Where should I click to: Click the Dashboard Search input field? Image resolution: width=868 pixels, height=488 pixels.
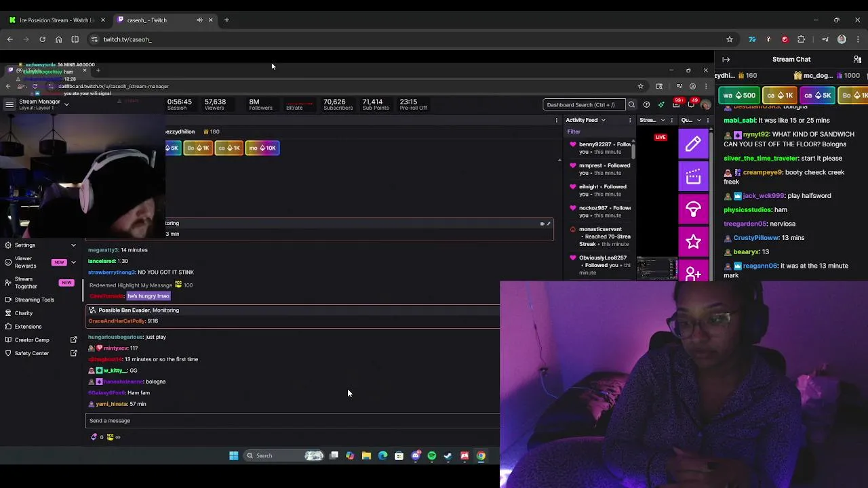[584, 104]
